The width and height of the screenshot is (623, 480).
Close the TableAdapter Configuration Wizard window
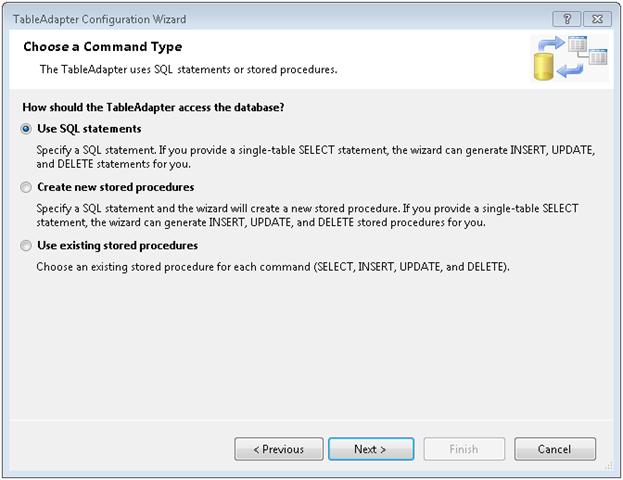[596, 19]
